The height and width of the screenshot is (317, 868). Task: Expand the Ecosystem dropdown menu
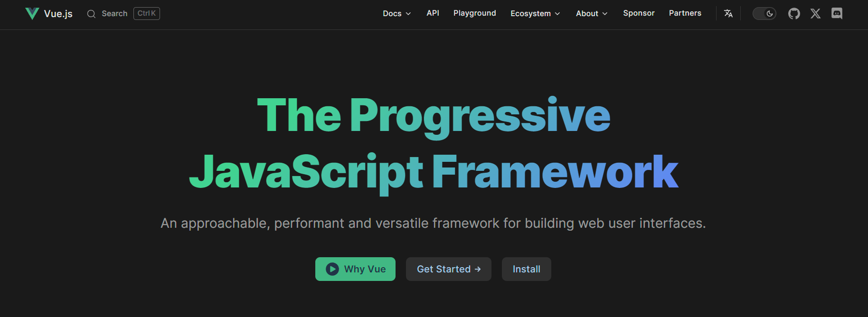535,13
